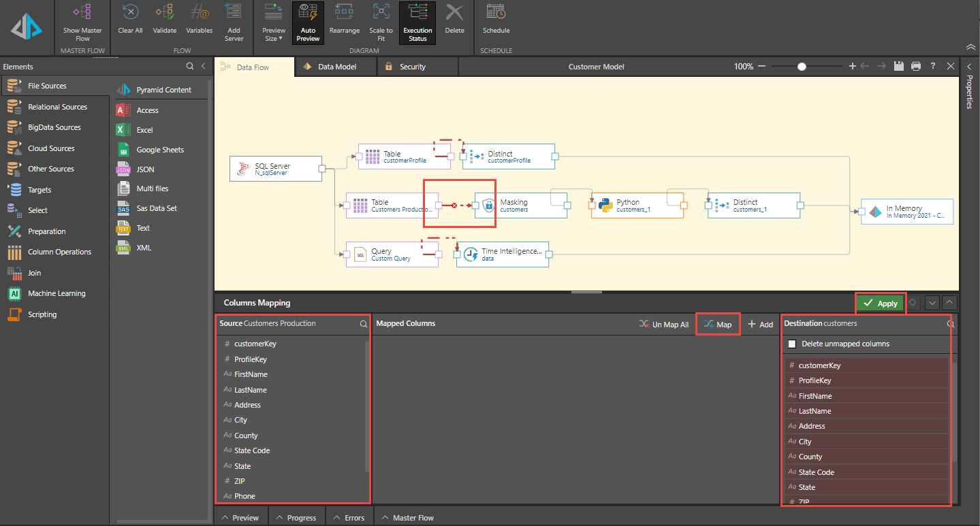Select the Pyramid Content source
This screenshot has width=980, height=526.
tap(160, 90)
